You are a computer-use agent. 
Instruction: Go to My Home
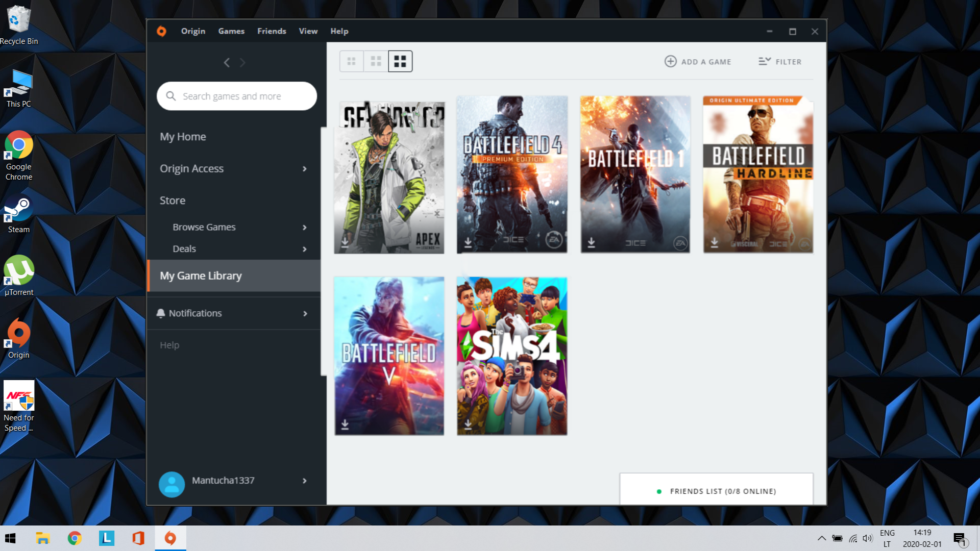(x=183, y=137)
